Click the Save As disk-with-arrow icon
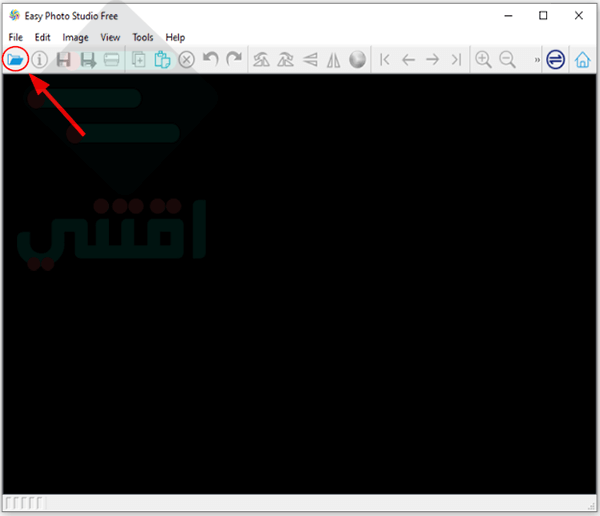This screenshot has width=600, height=516. (x=88, y=60)
